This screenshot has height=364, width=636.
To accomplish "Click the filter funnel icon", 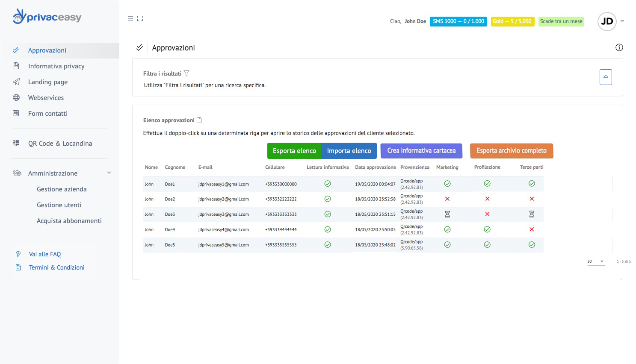I will [x=186, y=73].
